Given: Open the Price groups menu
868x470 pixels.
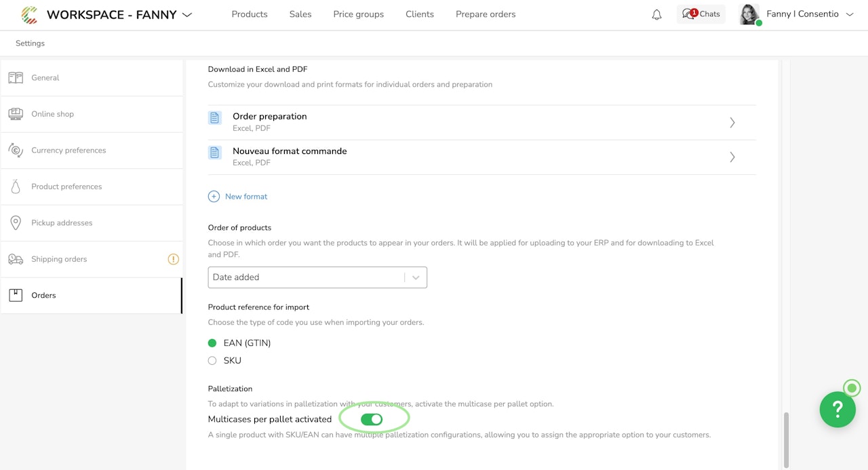Looking at the screenshot, I should (358, 14).
